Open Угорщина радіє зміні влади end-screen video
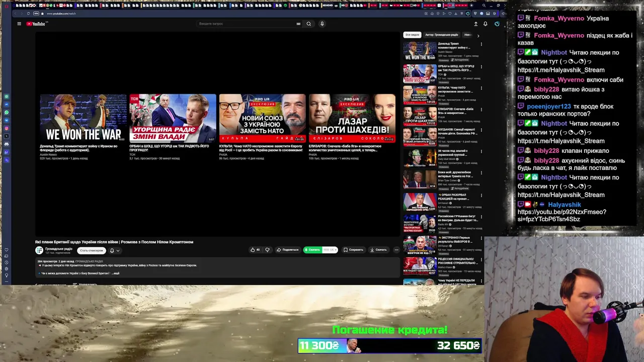The width and height of the screenshot is (644, 362). tap(173, 118)
